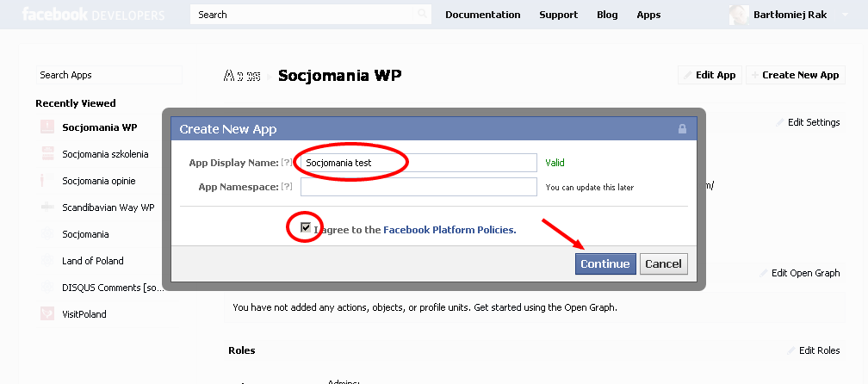This screenshot has width=868, height=384.
Task: Click help [?] beside App Namespace
Action: point(286,187)
